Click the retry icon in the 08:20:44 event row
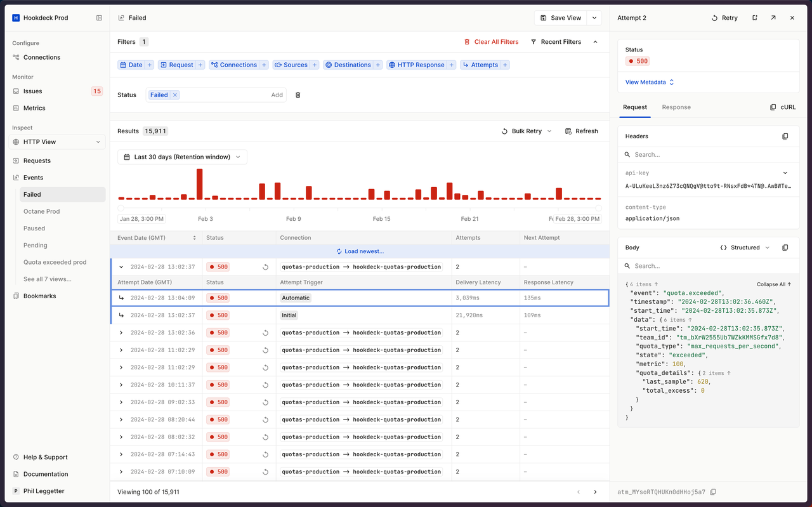Screen dimensions: 812x507 click(x=266, y=419)
